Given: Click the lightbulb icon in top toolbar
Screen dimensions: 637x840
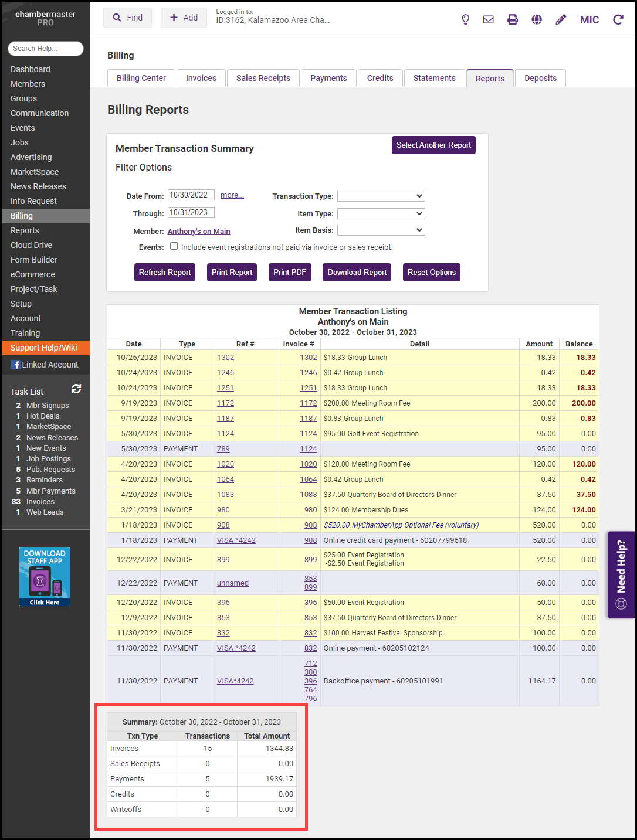Looking at the screenshot, I should tap(466, 19).
